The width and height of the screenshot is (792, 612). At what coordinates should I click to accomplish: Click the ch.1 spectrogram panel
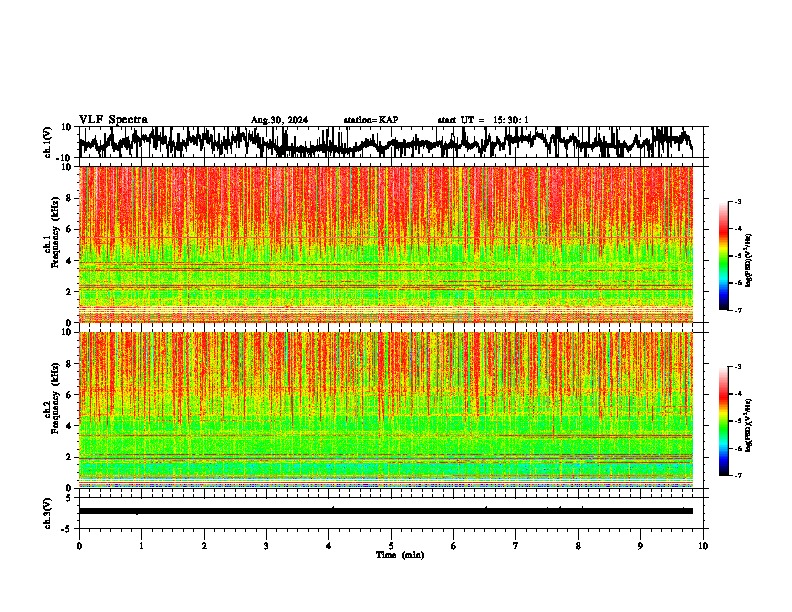tap(386, 244)
